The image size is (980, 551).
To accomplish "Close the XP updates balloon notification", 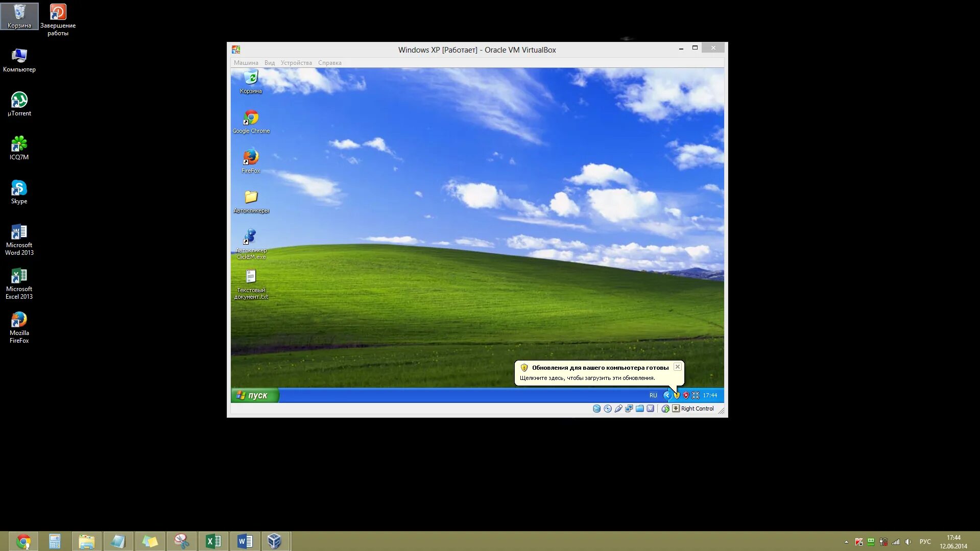I will [x=677, y=367].
